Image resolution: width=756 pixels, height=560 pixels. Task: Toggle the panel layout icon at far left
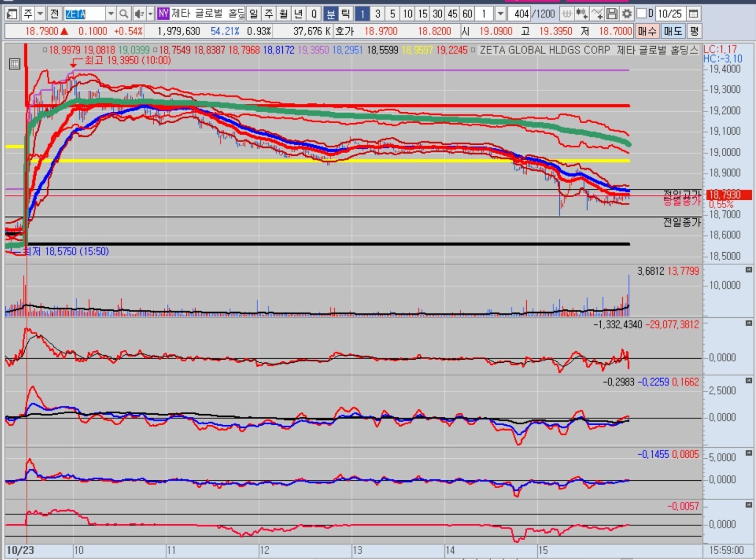pyautogui.click(x=12, y=14)
